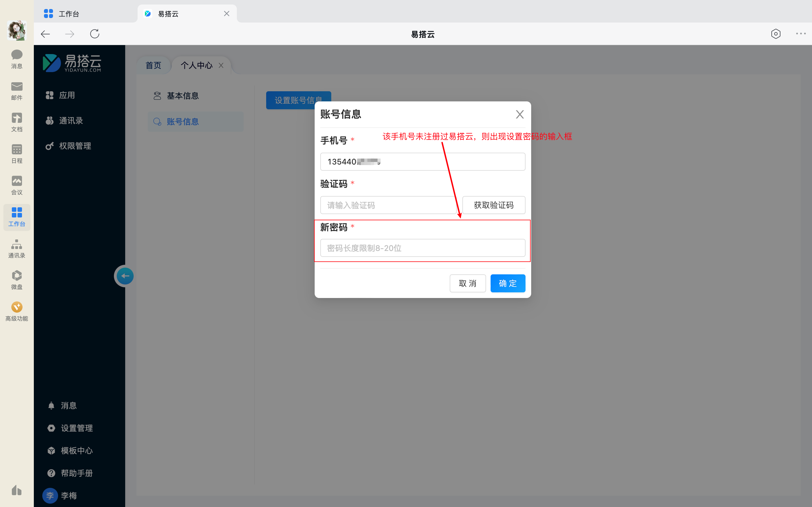Switch to the 首页 page tab
This screenshot has width=812, height=507.
pyautogui.click(x=153, y=65)
